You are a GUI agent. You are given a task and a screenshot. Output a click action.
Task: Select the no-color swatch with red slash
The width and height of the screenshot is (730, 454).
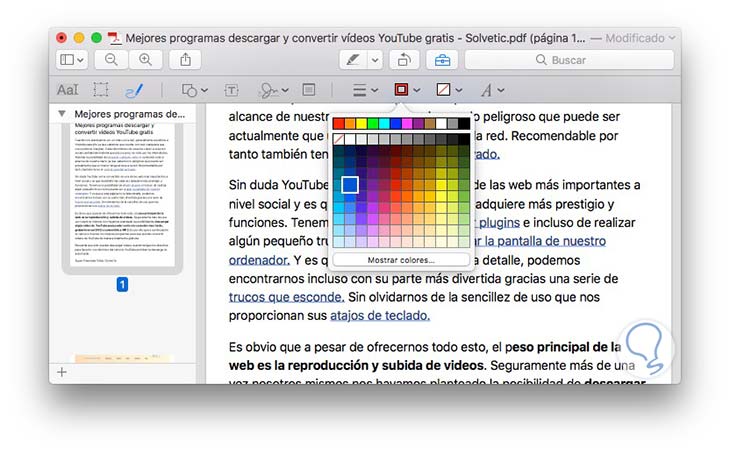[x=338, y=139]
